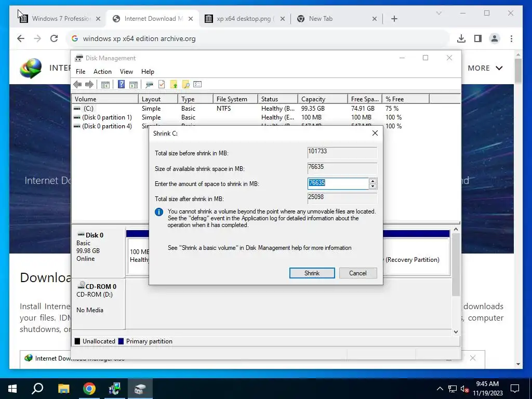
Task: Open the browser three-dot menu
Action: [x=511, y=38]
